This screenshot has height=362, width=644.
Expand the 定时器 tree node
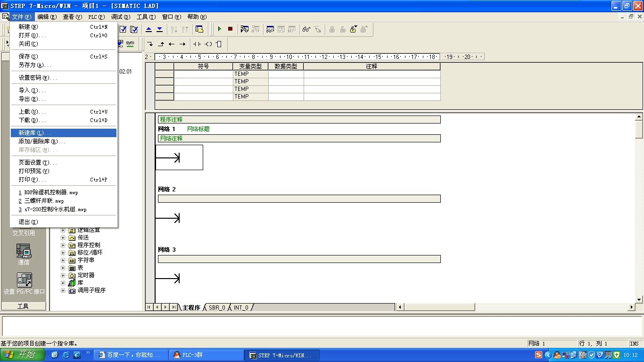pos(63,275)
